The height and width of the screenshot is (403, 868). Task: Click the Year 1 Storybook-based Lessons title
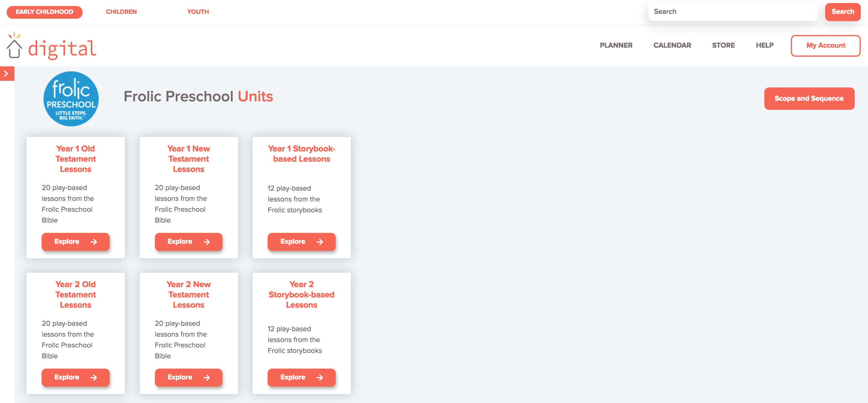coord(302,154)
